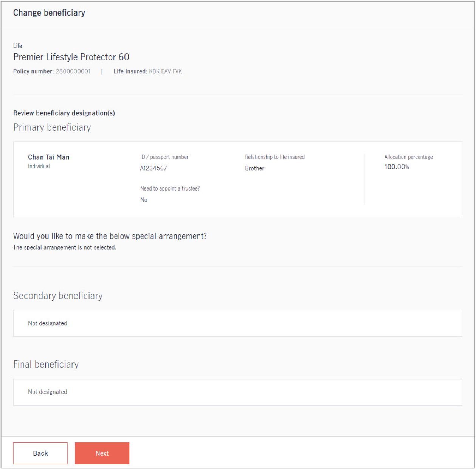Click the special arrangement not selected text
This screenshot has width=476, height=470.
pyautogui.click(x=65, y=247)
